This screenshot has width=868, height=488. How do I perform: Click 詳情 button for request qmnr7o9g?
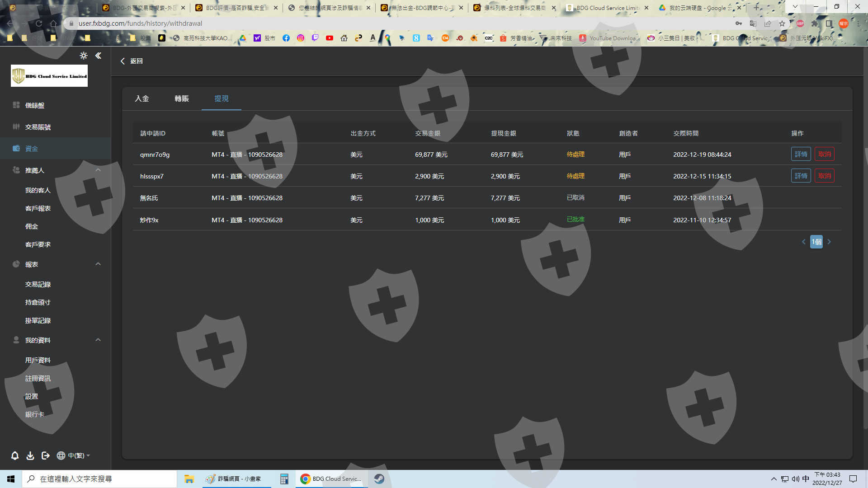tap(801, 154)
